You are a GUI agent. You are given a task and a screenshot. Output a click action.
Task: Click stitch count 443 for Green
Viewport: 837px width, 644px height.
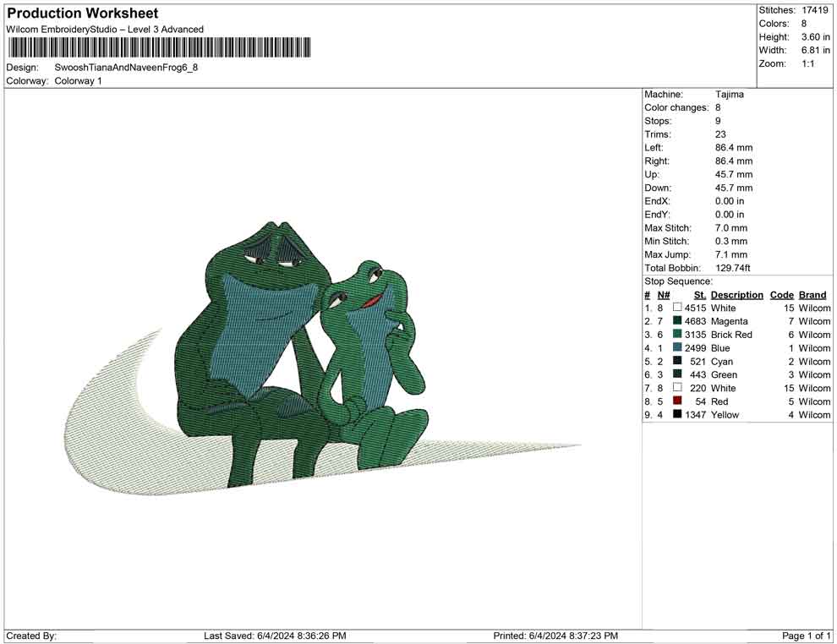(x=697, y=374)
